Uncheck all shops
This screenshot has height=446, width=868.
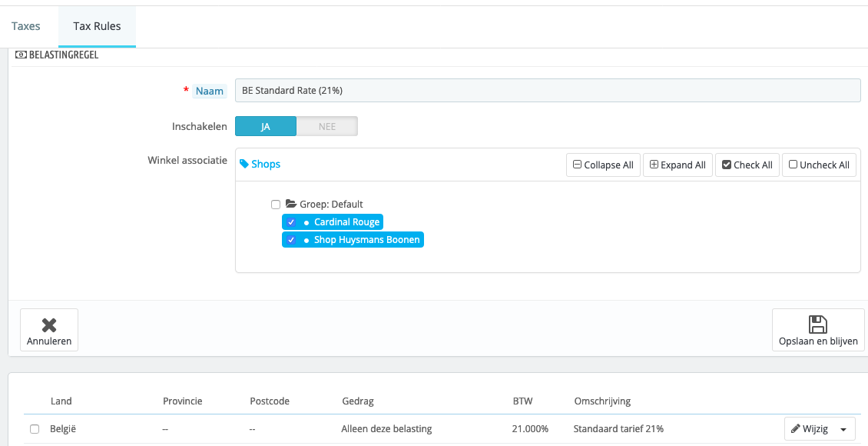pyautogui.click(x=819, y=165)
